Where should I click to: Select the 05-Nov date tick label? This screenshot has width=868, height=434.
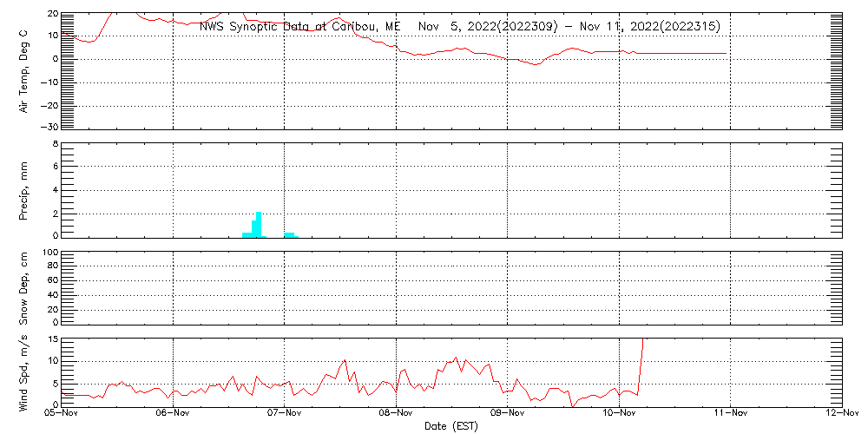[62, 414]
